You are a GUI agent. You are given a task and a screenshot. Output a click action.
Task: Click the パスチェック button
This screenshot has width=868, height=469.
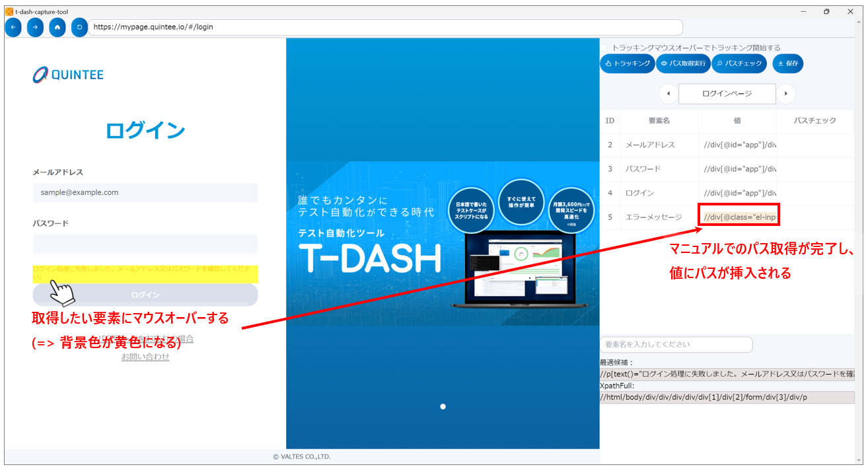tap(741, 63)
